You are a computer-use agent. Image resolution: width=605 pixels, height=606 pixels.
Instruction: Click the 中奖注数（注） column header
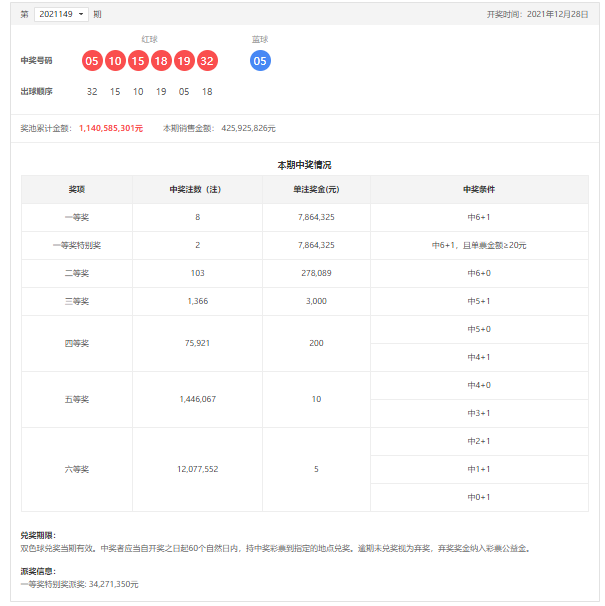tap(197, 189)
